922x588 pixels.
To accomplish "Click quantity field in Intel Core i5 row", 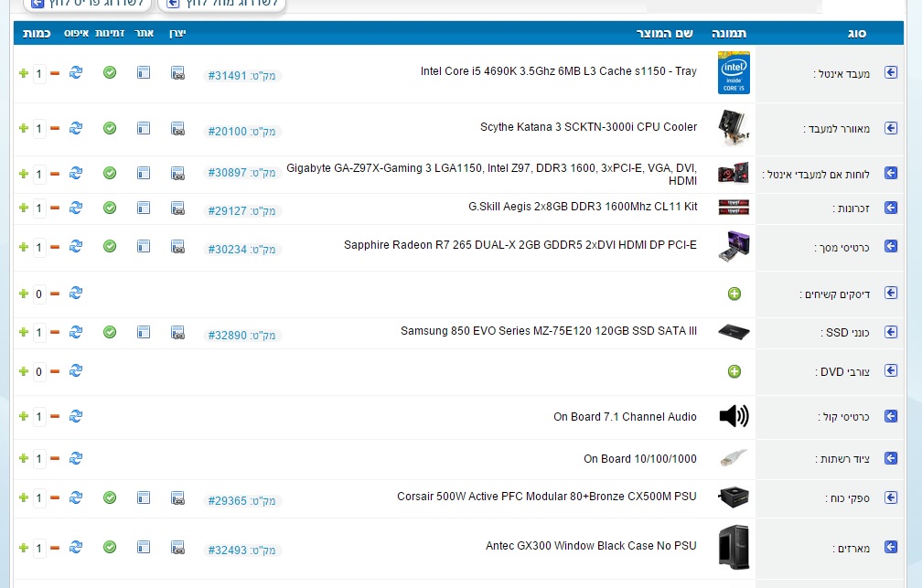I will tap(39, 73).
